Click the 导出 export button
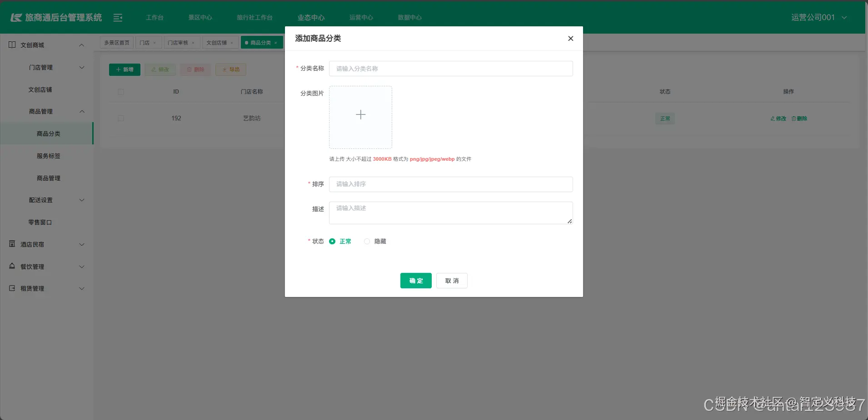The width and height of the screenshot is (868, 420). tap(231, 69)
